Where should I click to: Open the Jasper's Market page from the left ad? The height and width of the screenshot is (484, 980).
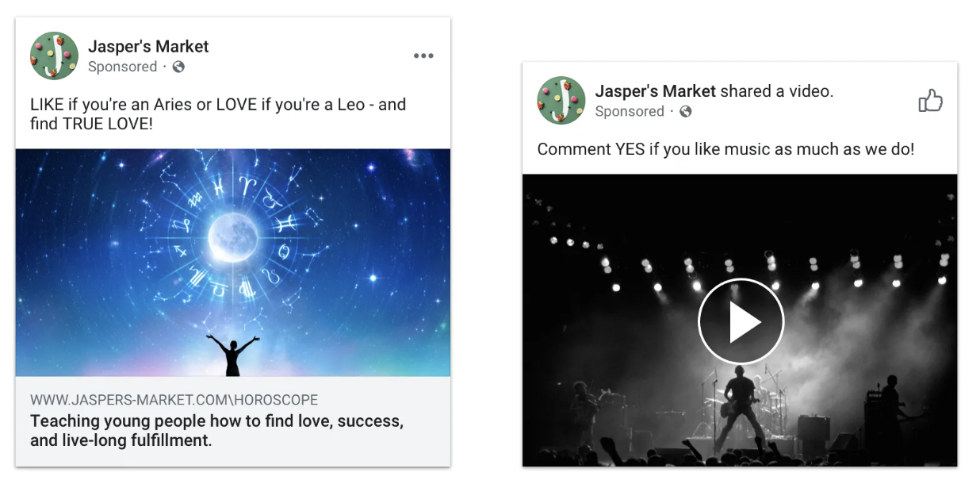[x=147, y=46]
